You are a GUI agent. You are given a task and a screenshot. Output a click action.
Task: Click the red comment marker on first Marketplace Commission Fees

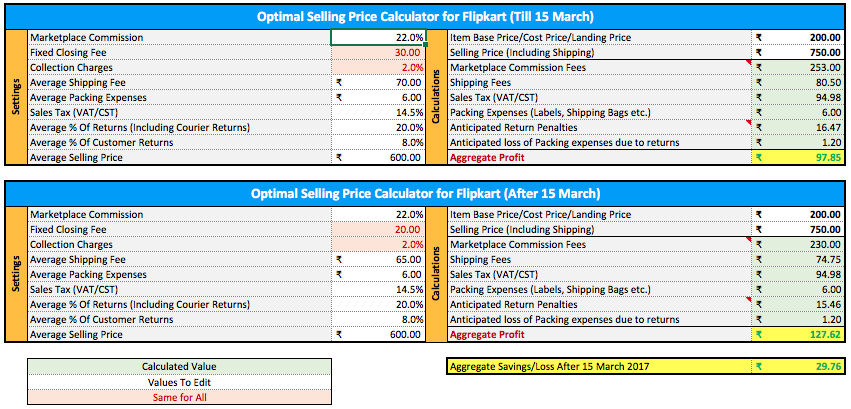coord(749,62)
